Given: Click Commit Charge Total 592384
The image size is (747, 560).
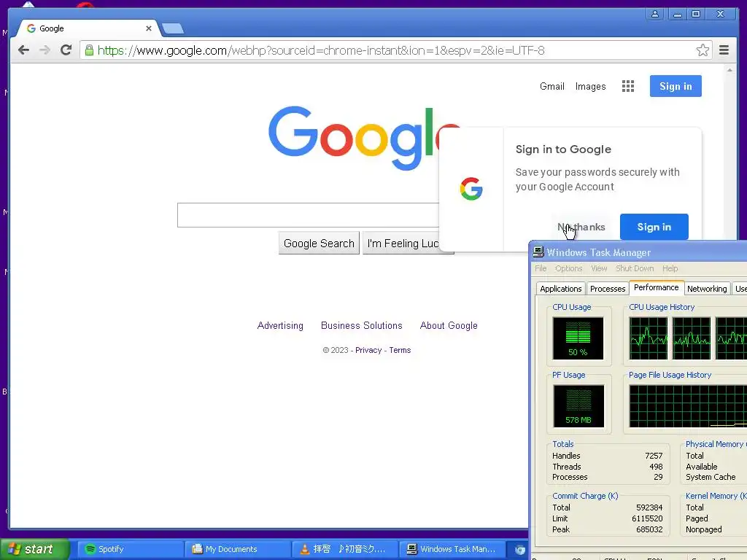Looking at the screenshot, I should coord(649,507).
